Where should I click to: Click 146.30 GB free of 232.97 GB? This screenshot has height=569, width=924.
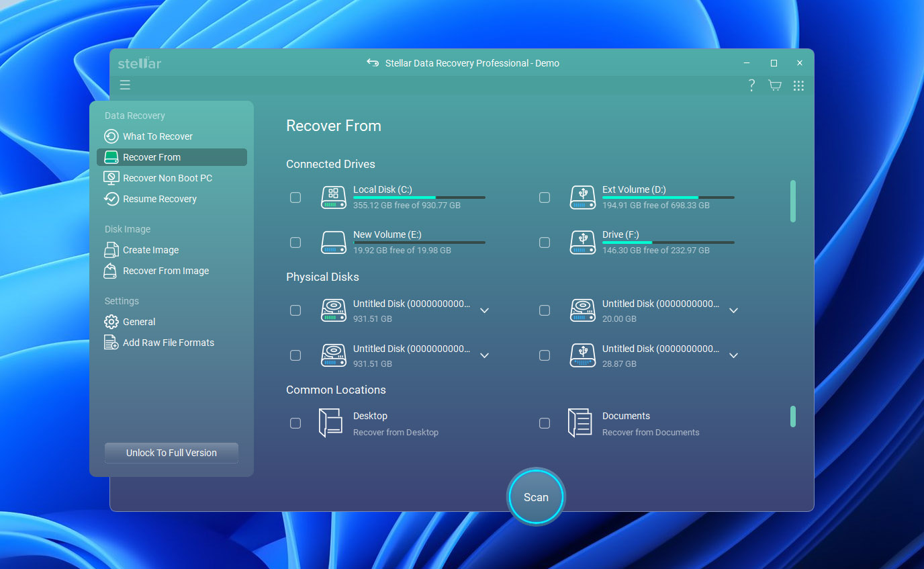656,250
